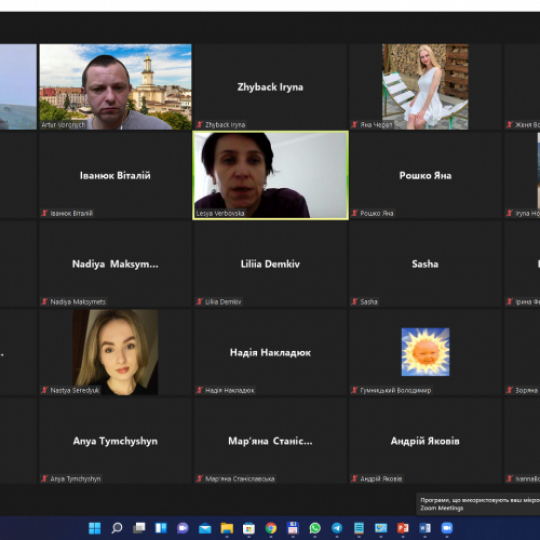Select Zhyback Iryna's participant tile
The height and width of the screenshot is (540, 540).
tap(270, 87)
